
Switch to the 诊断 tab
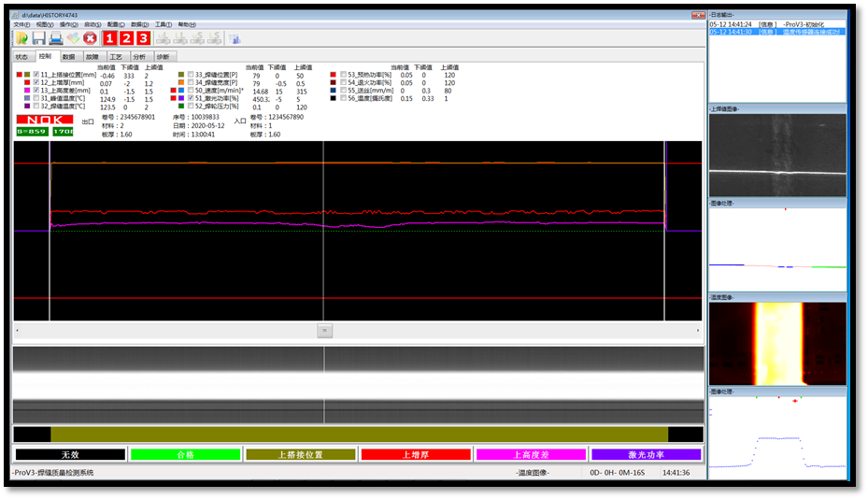163,57
